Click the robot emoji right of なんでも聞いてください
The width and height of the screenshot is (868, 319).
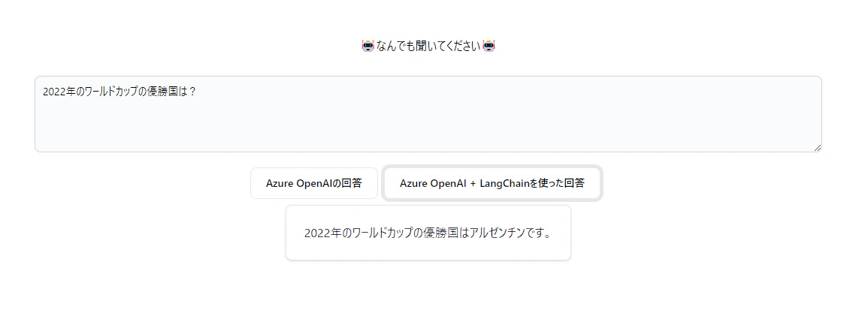[488, 46]
